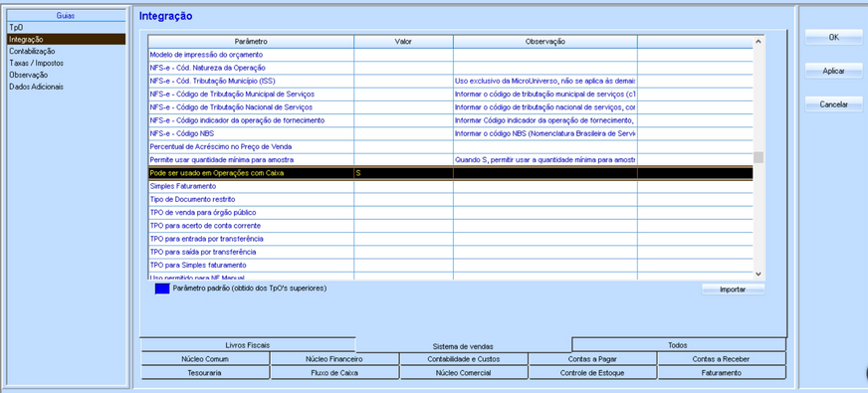
Task: Click observation 'Quando S, permitir usar a quantidade mínima'
Action: click(545, 160)
